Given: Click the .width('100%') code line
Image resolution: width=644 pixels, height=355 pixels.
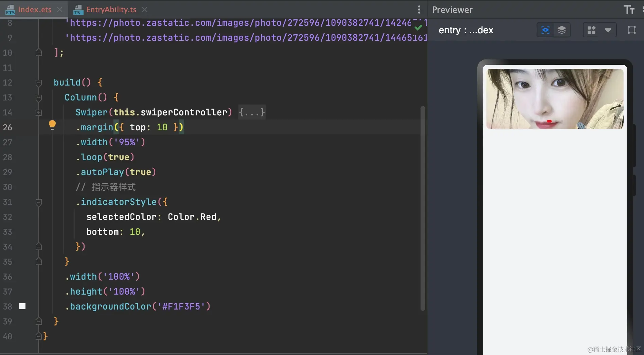Looking at the screenshot, I should pos(103,277).
